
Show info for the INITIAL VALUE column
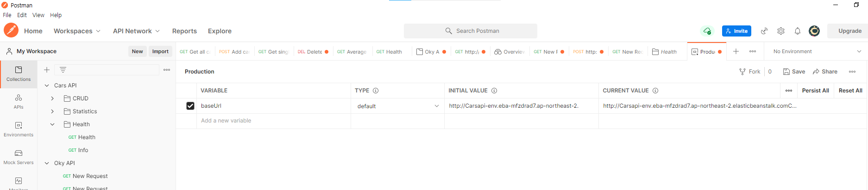pos(494,91)
